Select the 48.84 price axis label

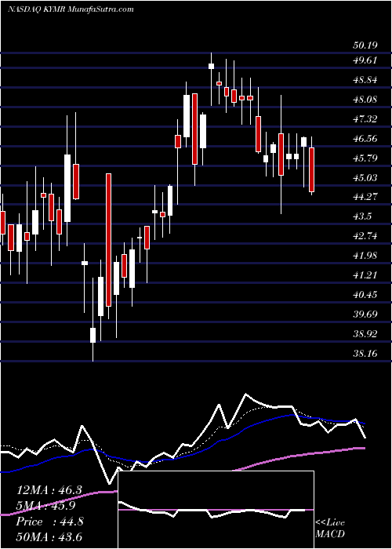[365, 80]
